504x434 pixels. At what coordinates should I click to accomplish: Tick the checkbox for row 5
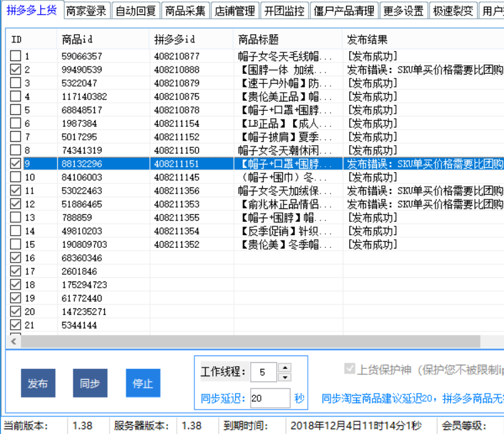click(x=15, y=110)
